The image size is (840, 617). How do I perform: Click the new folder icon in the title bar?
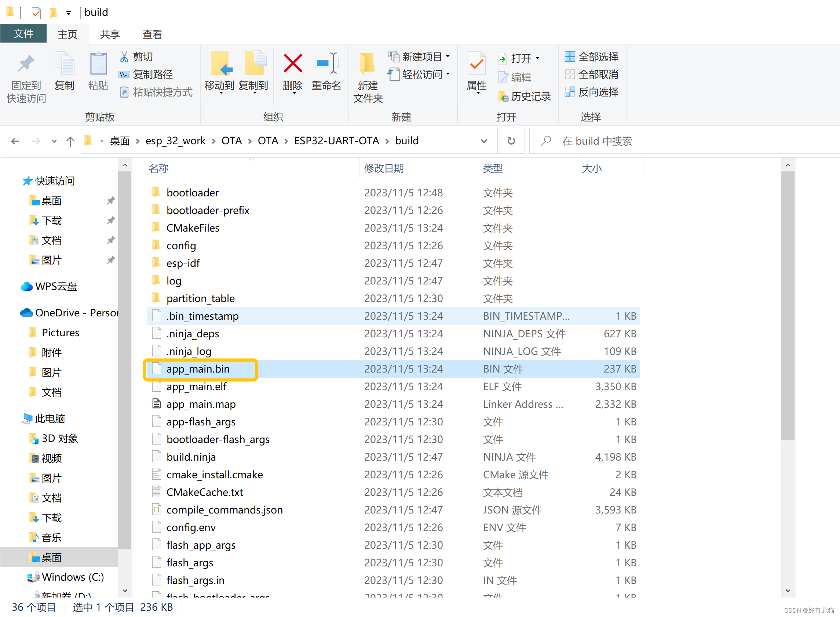[53, 13]
